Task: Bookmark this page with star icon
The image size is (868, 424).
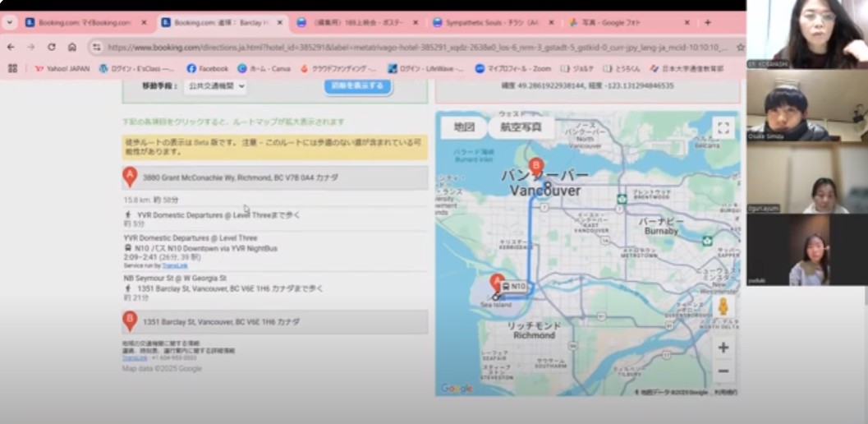Action: click(740, 48)
